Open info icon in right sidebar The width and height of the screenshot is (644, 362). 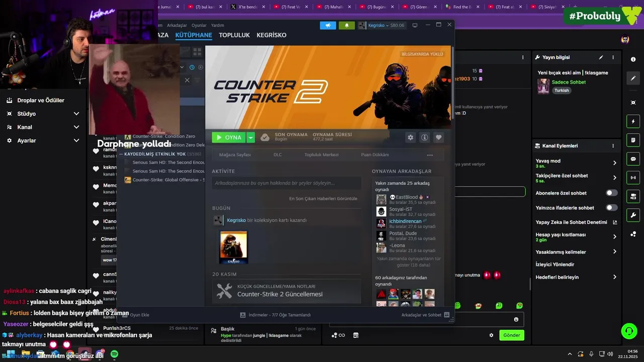click(633, 59)
